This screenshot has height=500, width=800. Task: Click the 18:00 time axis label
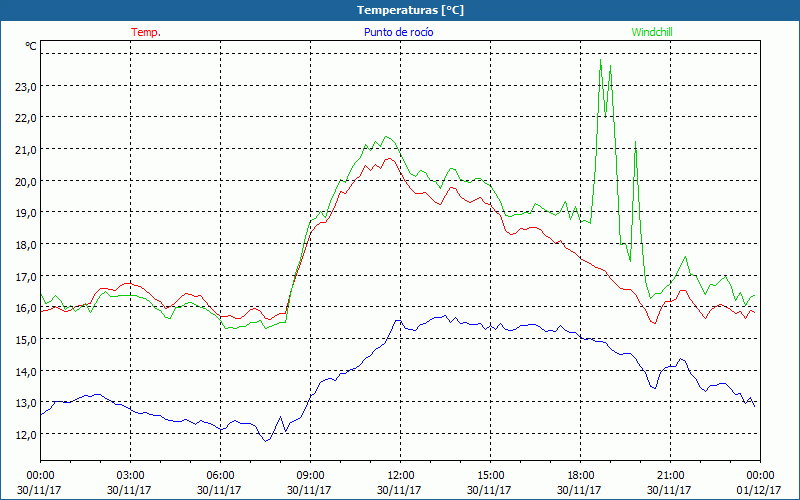580,475
